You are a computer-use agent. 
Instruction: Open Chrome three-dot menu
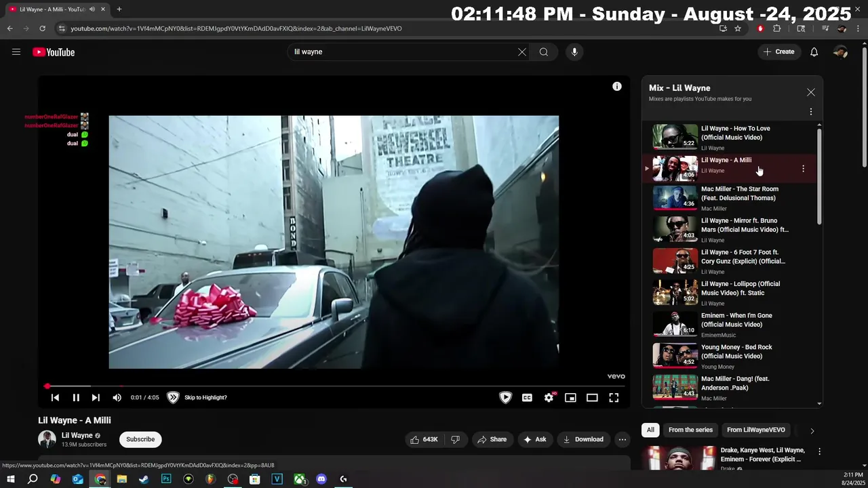859,28
